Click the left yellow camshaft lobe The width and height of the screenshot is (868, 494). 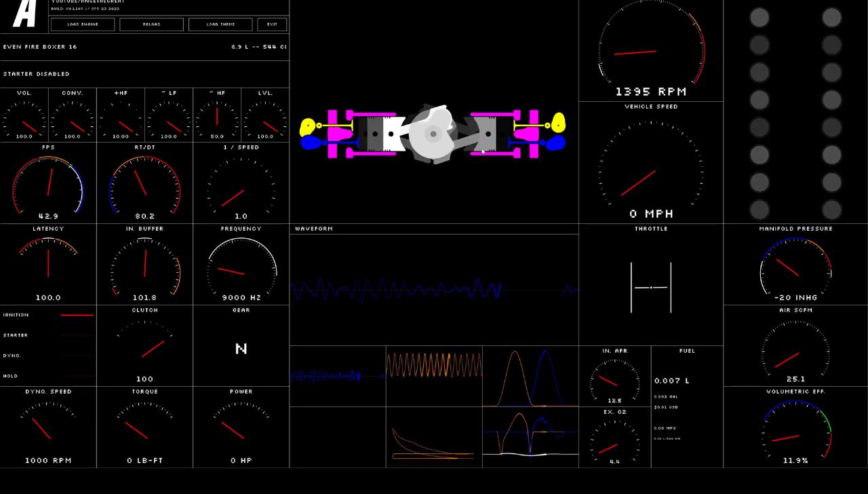(308, 126)
